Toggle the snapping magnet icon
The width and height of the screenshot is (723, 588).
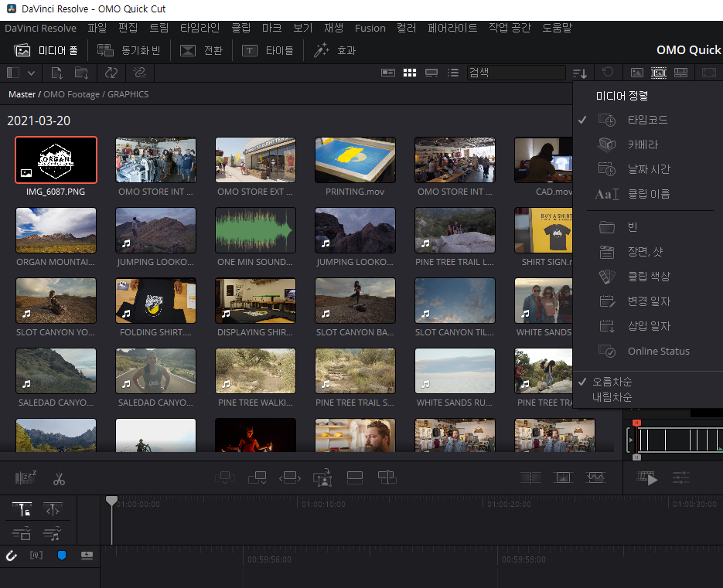(x=12, y=556)
